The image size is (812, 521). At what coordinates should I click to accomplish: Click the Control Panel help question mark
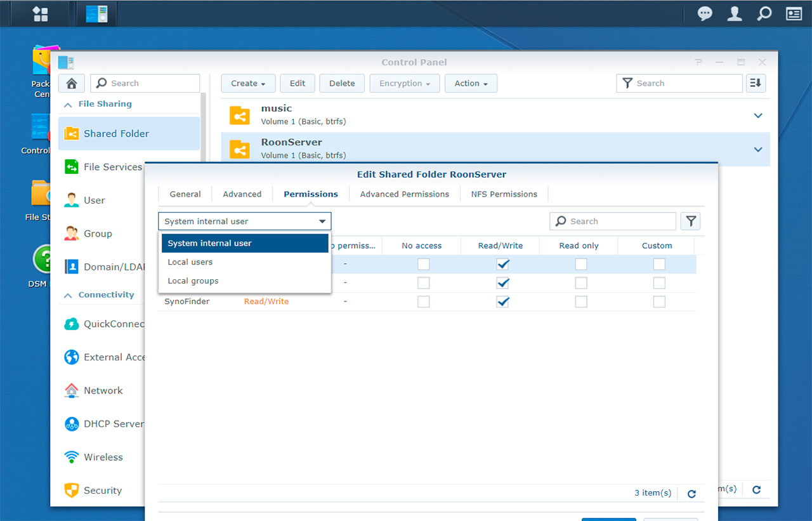pyautogui.click(x=698, y=62)
